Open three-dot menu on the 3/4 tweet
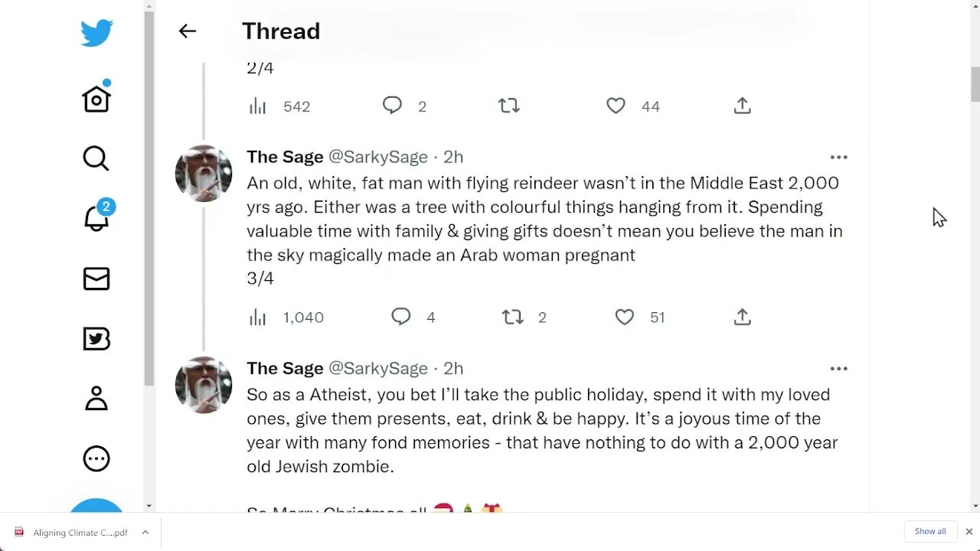Screen dimensions: 980x551 [838, 157]
